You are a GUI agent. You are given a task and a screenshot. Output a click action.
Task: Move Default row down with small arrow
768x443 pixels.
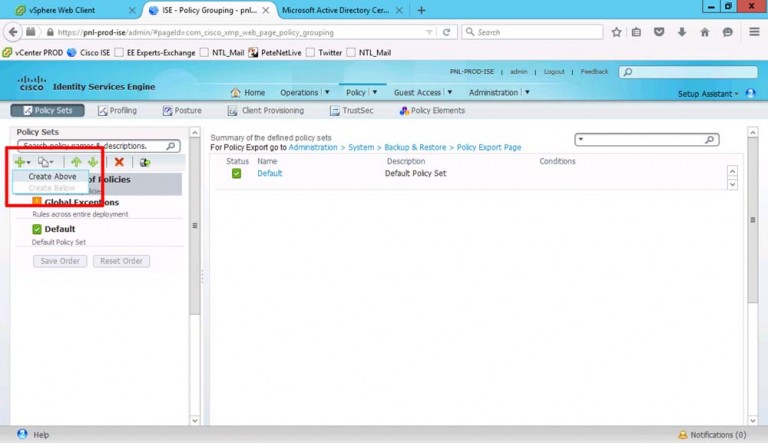tap(732, 184)
